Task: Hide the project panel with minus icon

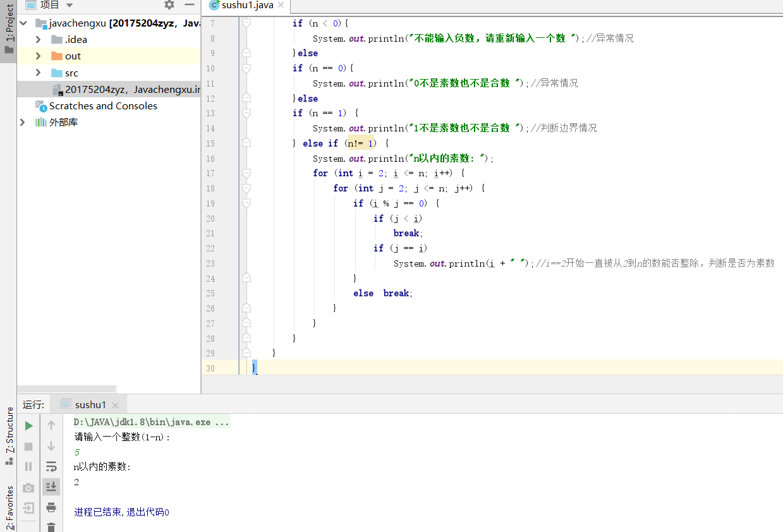Action: [189, 5]
